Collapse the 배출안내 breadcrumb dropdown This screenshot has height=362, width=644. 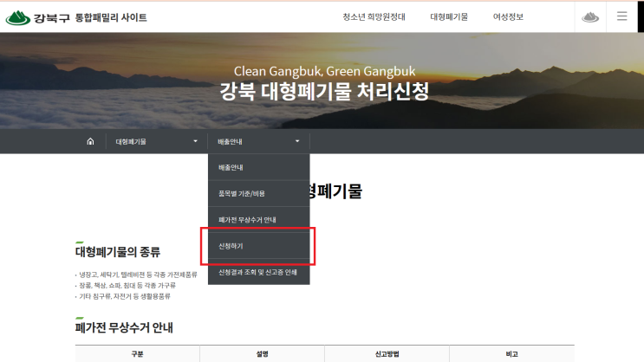tap(259, 142)
